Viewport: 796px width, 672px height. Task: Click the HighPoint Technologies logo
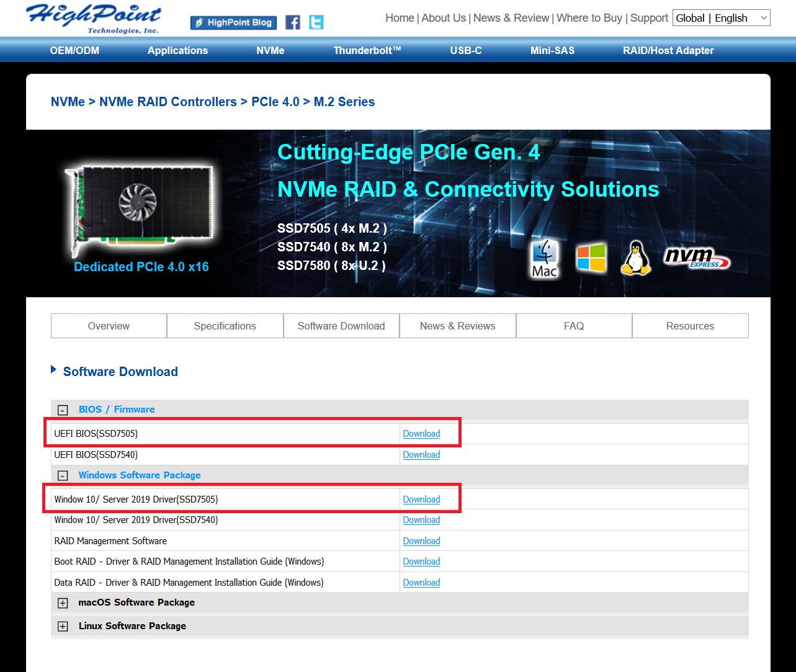[94, 19]
